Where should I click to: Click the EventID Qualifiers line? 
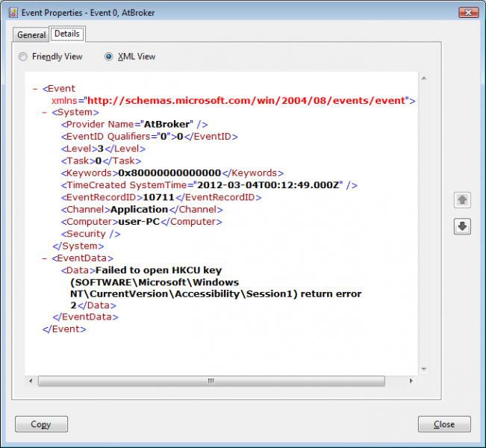tap(149, 137)
